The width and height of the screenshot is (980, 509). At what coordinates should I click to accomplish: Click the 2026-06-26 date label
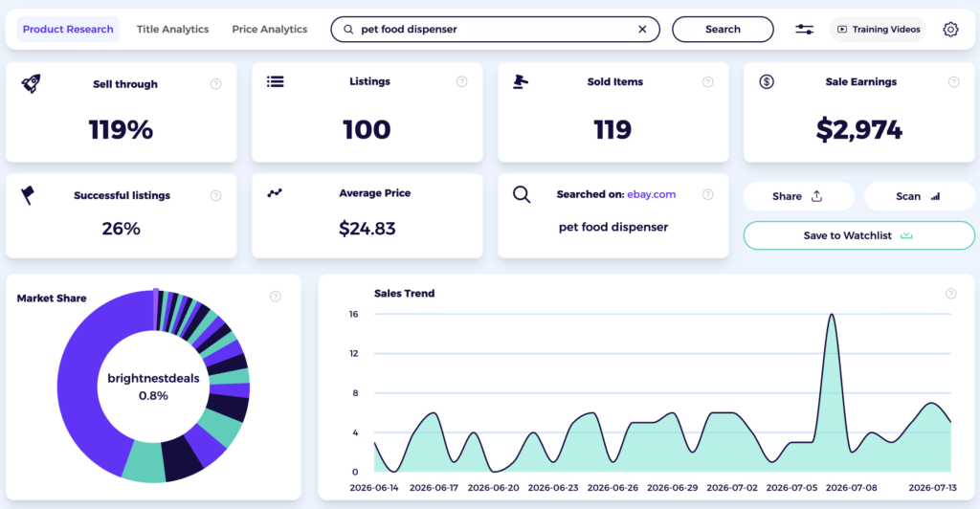[x=612, y=488]
